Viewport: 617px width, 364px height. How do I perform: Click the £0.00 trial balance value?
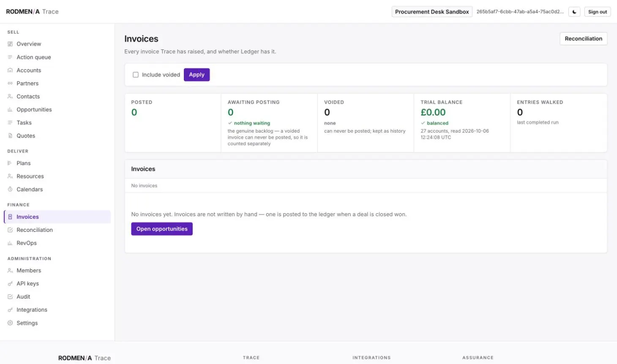click(433, 112)
